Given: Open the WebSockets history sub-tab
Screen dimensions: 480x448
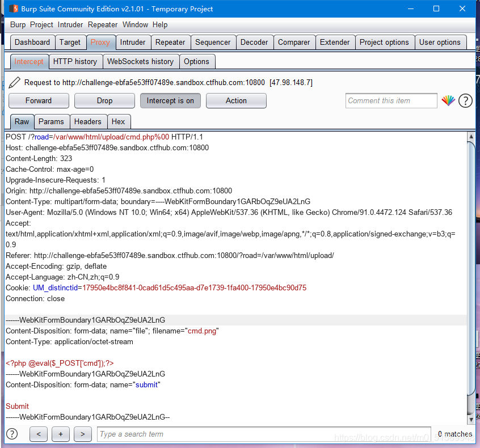Looking at the screenshot, I should coord(141,61).
